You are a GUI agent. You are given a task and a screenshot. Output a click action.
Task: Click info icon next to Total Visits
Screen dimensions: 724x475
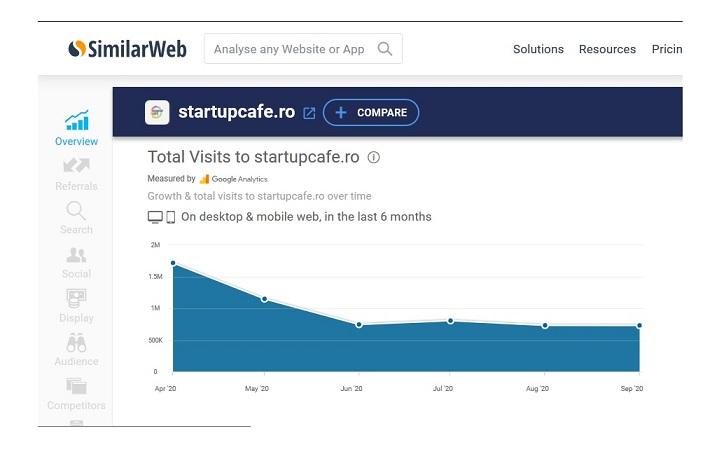(x=374, y=157)
